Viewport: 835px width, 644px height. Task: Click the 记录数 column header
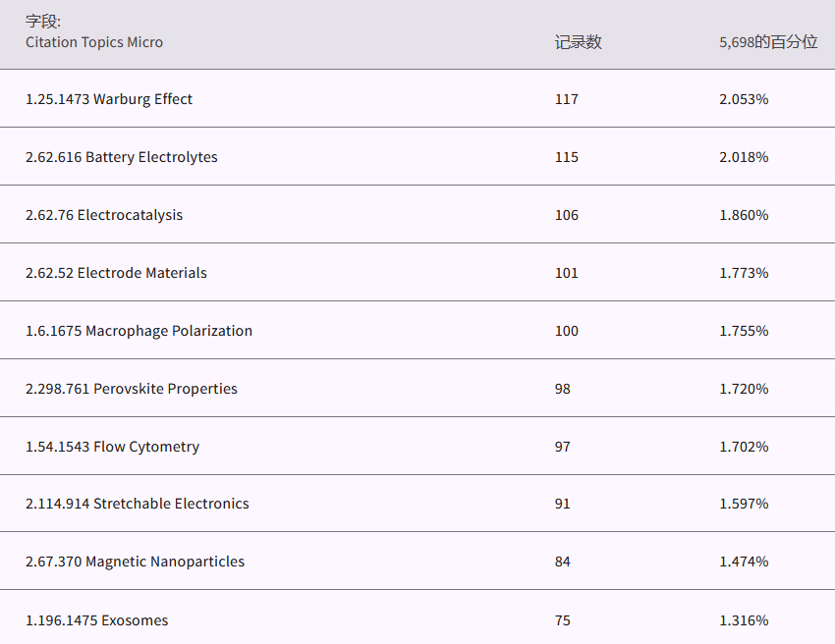click(578, 42)
